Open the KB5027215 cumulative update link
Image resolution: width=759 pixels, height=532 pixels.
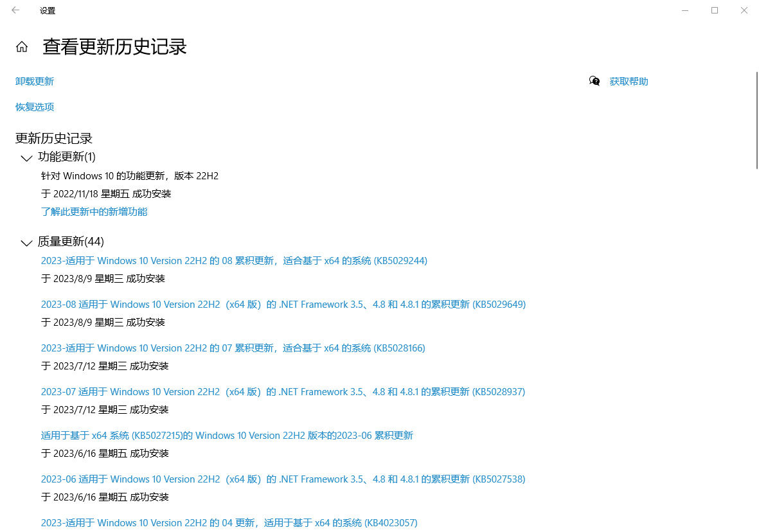[x=227, y=435]
